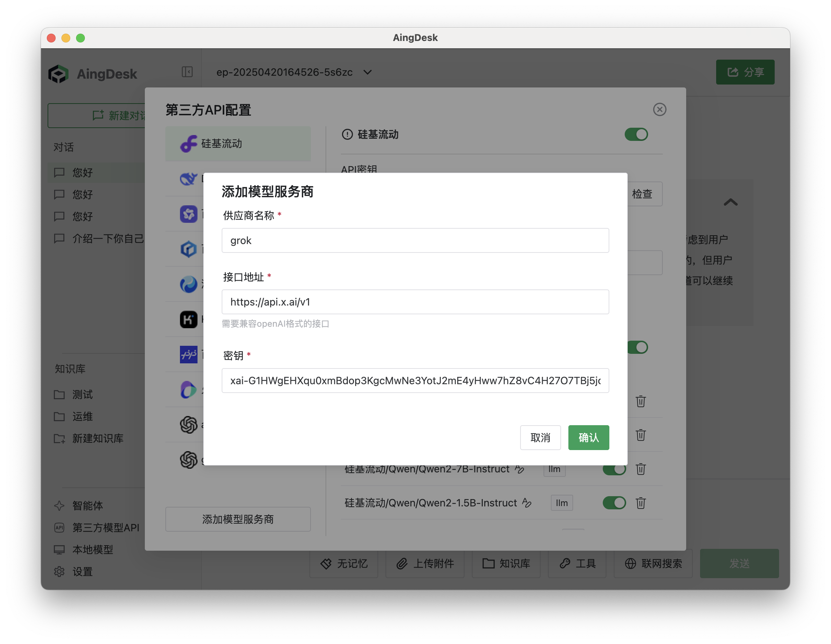The image size is (831, 644).
Task: Disable the Qwen2-1.5B-Instruct model switch
Action: [x=614, y=503]
